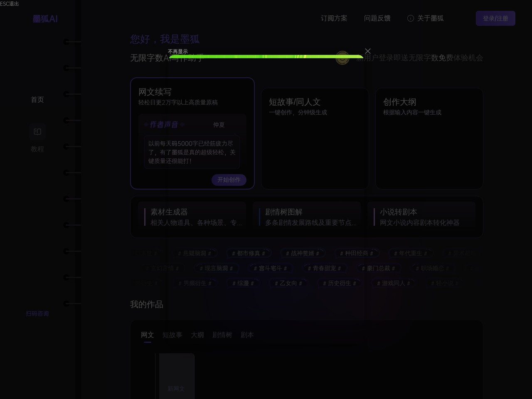Switch to the 剧本 tab
The height and width of the screenshot is (399, 532).
coord(247,335)
